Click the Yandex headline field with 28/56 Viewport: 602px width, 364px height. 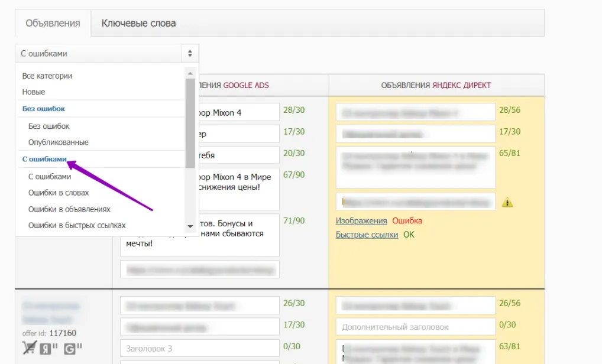coord(415,112)
